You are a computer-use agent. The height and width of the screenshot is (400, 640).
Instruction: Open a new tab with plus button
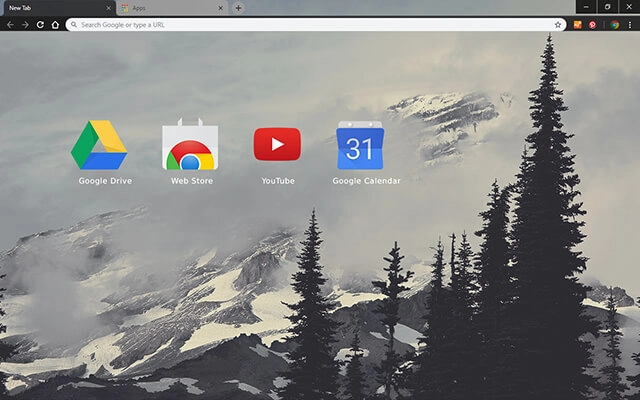pyautogui.click(x=238, y=8)
